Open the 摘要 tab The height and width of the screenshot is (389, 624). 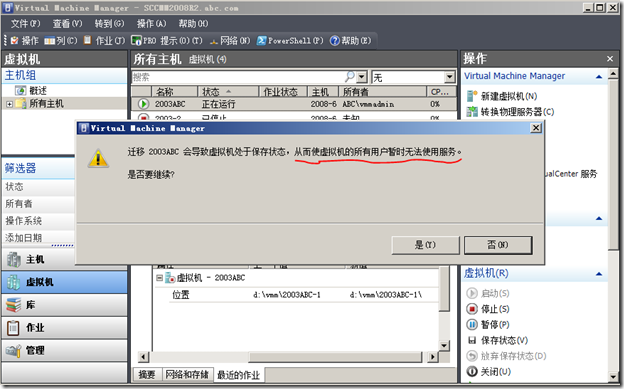click(146, 374)
